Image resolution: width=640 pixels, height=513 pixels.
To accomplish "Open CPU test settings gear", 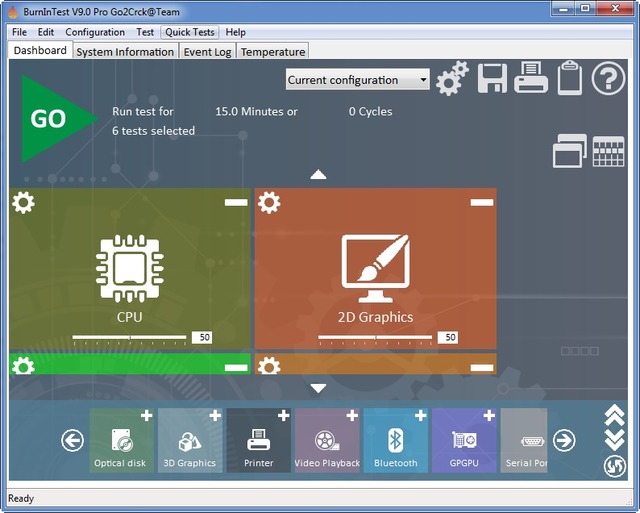I will click(x=23, y=203).
